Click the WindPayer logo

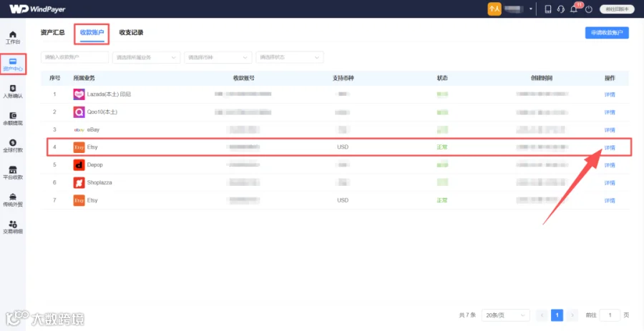37,9
